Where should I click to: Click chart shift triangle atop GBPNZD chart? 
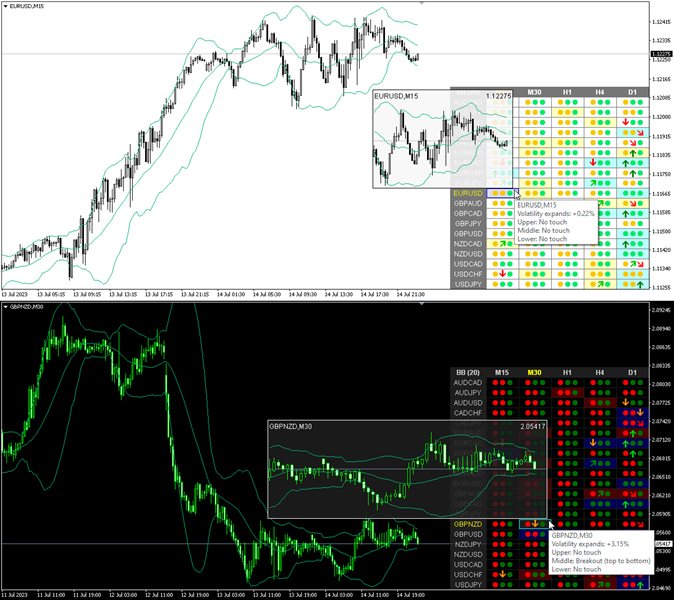[422, 303]
